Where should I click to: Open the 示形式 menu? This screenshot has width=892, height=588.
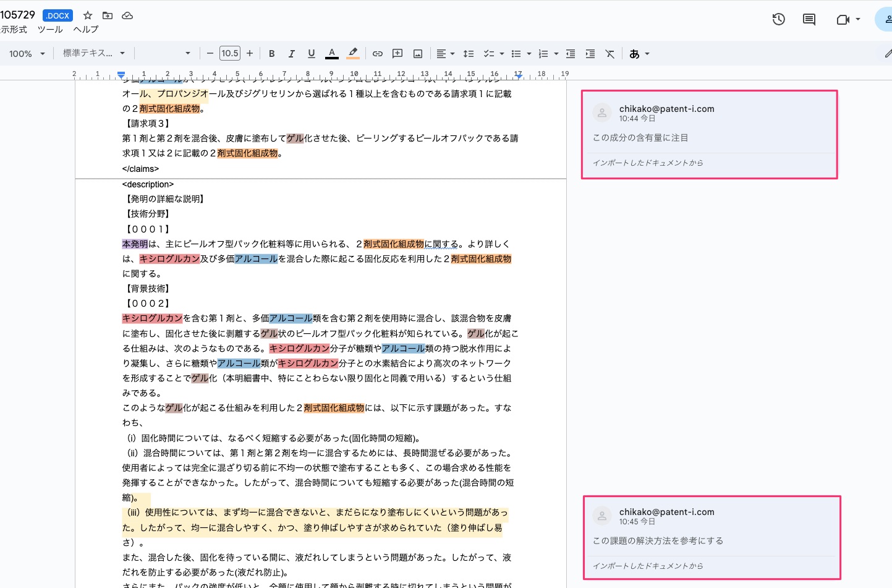tap(14, 30)
